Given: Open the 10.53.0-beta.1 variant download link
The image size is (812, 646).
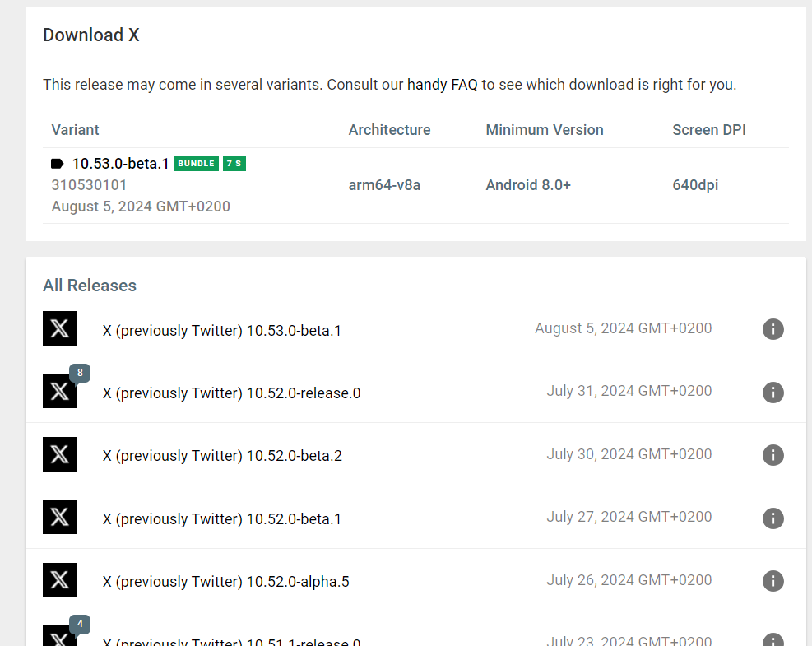Looking at the screenshot, I should click(x=120, y=164).
